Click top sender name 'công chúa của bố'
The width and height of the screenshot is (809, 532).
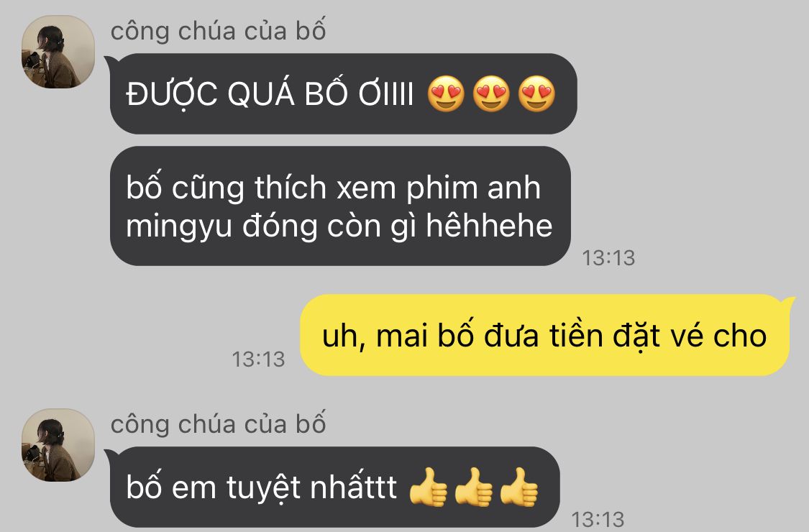click(x=218, y=30)
